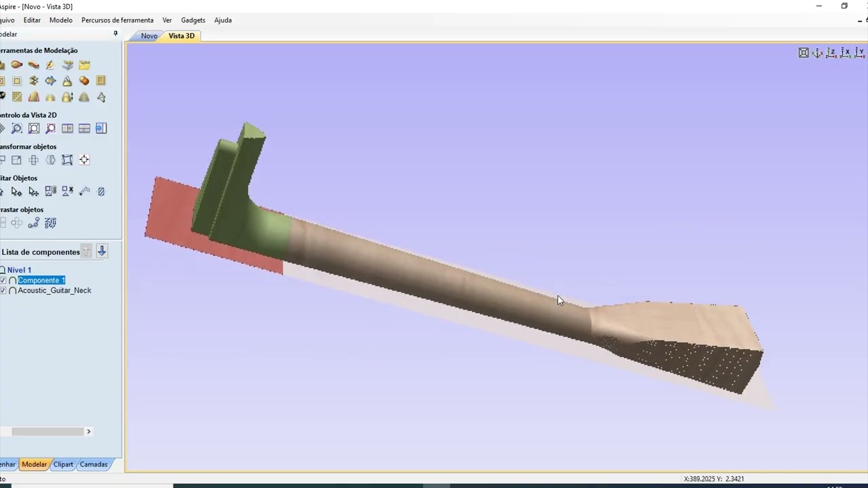Viewport: 868px width, 488px height.
Task: Click the wireframe mesh triangle icon
Action: 101,96
